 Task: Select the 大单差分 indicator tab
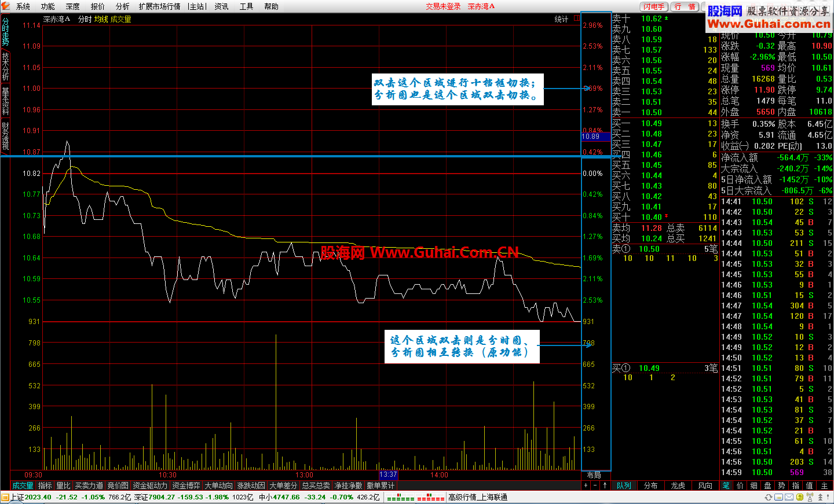283,485
